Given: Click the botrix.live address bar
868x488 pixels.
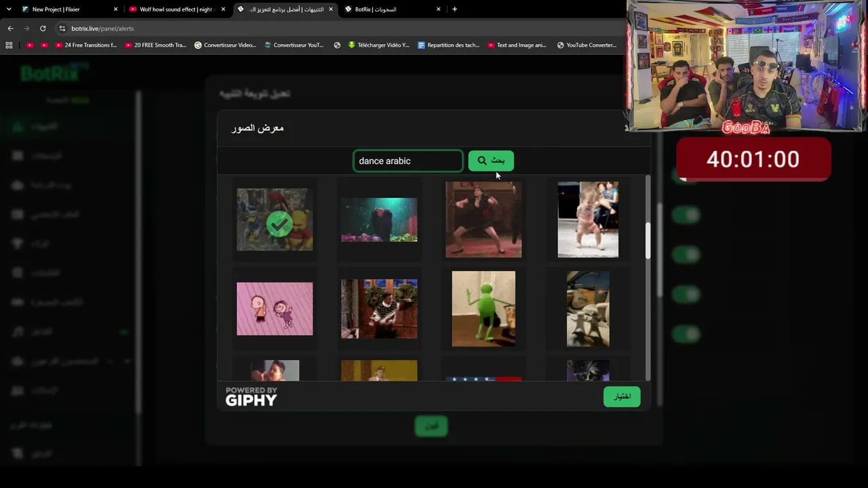Looking at the screenshot, I should (339, 28).
